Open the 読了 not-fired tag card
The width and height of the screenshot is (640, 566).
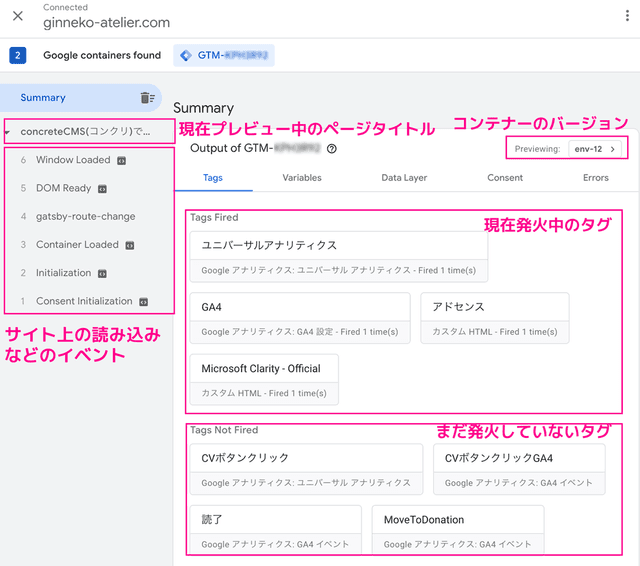coord(276,530)
